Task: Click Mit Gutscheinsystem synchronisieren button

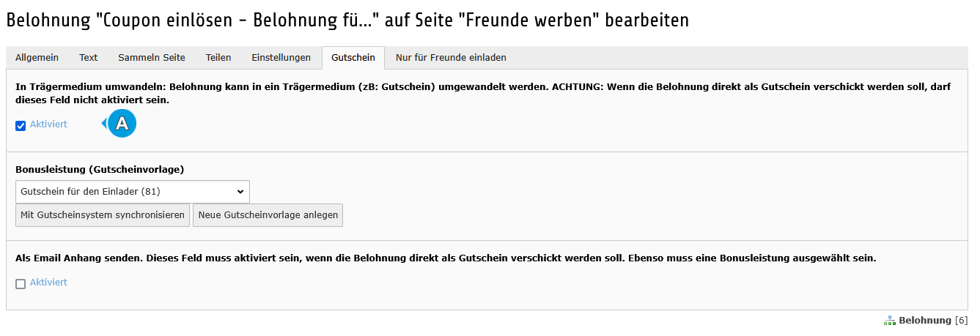Action: point(103,215)
